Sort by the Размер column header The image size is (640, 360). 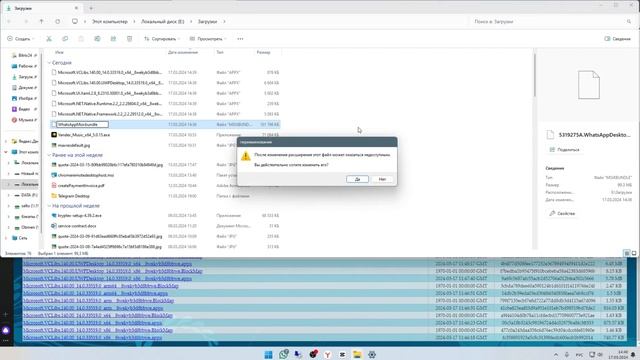coord(263,52)
